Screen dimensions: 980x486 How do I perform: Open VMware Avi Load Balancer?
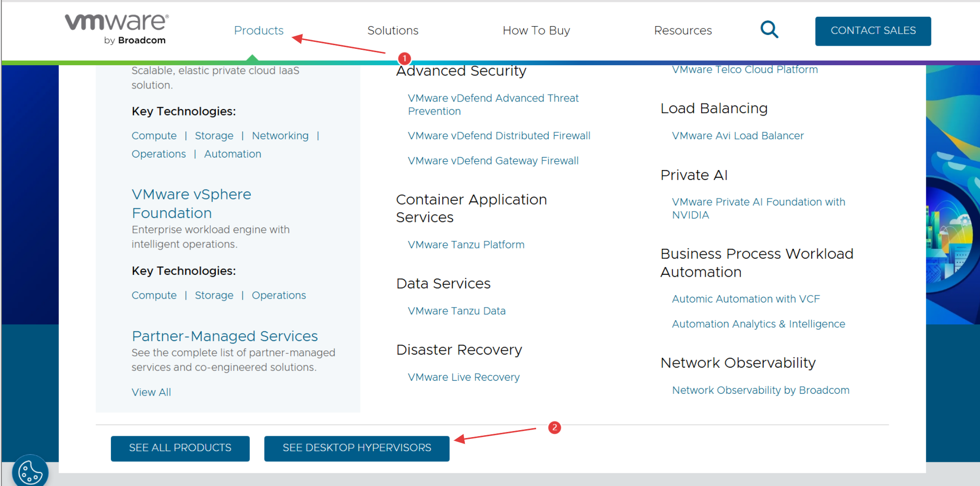tap(737, 136)
